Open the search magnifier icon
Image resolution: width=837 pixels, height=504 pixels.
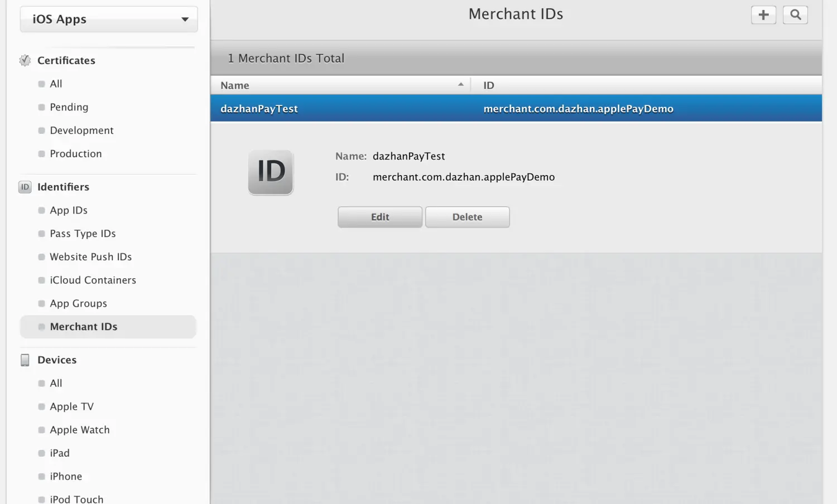[795, 15]
